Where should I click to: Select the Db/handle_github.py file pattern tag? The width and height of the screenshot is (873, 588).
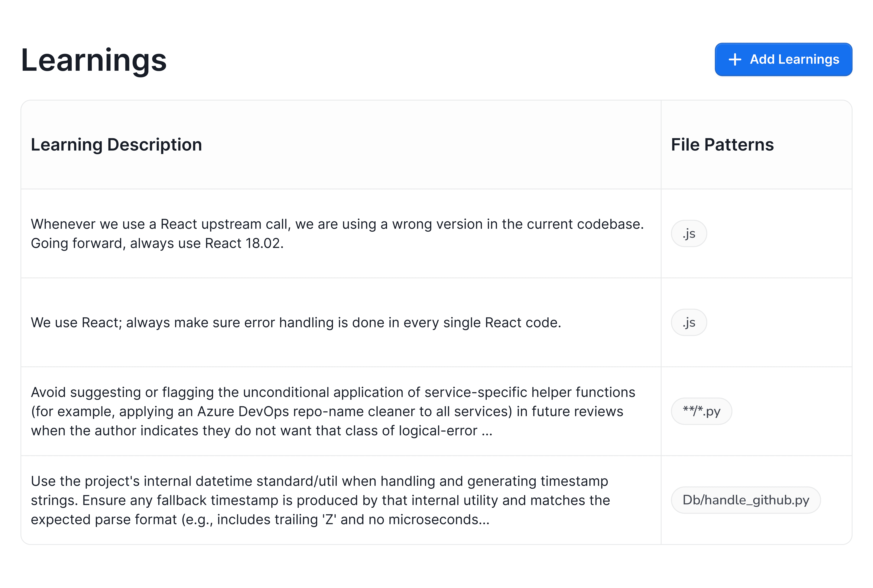[x=746, y=500]
